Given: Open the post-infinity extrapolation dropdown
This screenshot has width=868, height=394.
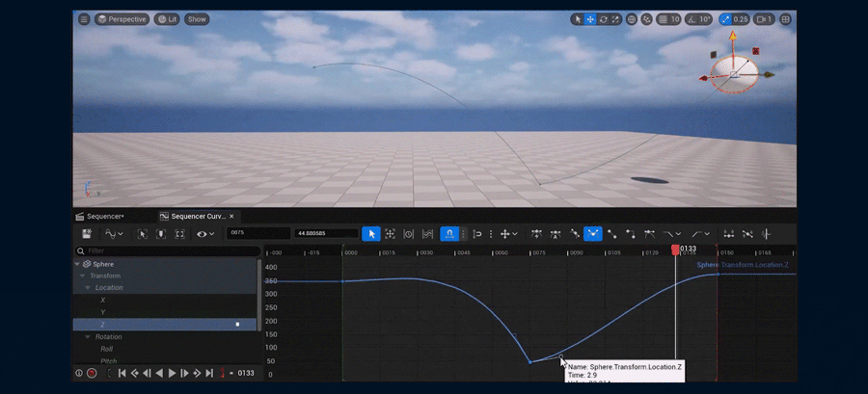Looking at the screenshot, I should [701, 234].
